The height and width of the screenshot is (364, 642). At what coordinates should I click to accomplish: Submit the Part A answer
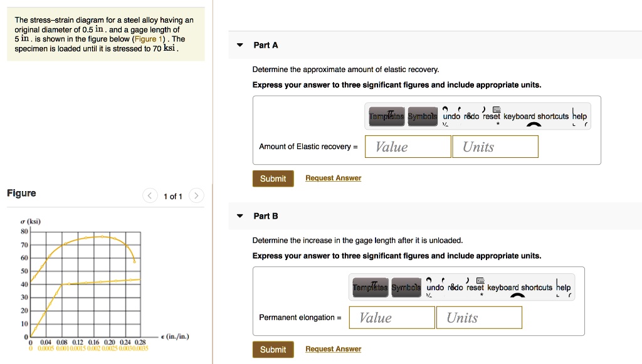tap(273, 178)
